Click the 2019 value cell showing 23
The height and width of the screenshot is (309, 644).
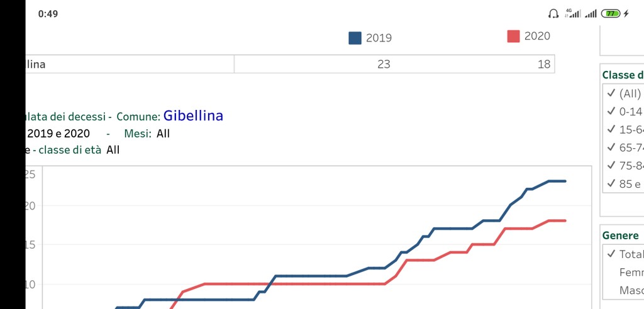pos(384,64)
